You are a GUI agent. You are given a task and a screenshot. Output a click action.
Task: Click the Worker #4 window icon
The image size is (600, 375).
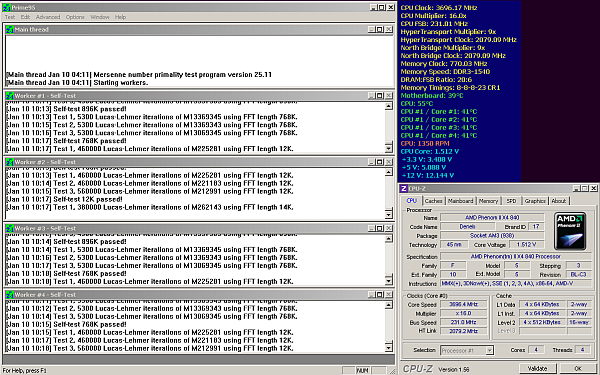10,295
